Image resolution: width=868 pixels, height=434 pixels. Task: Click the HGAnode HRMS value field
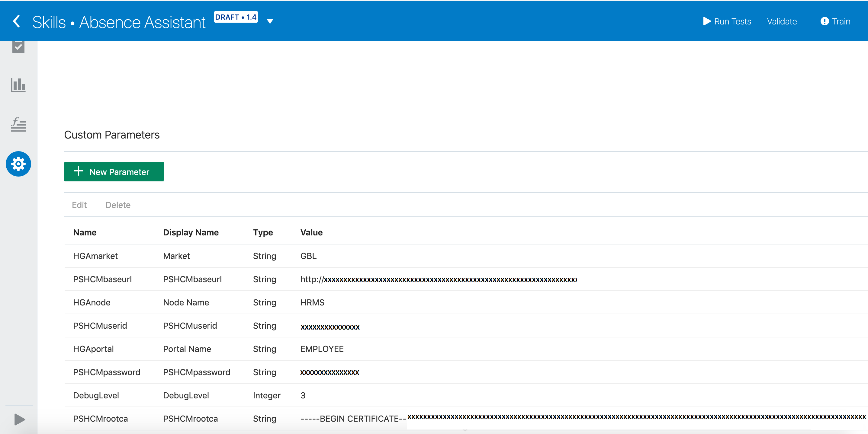pos(312,302)
